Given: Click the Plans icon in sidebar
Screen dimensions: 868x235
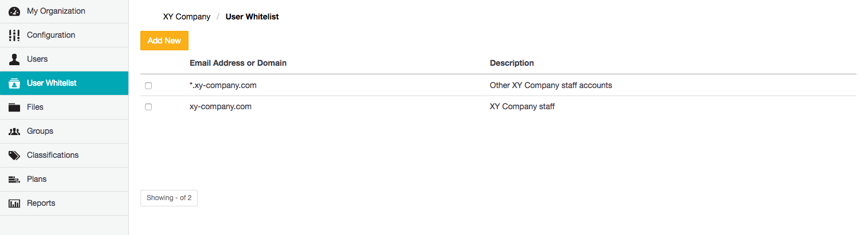Looking at the screenshot, I should coord(15,180).
